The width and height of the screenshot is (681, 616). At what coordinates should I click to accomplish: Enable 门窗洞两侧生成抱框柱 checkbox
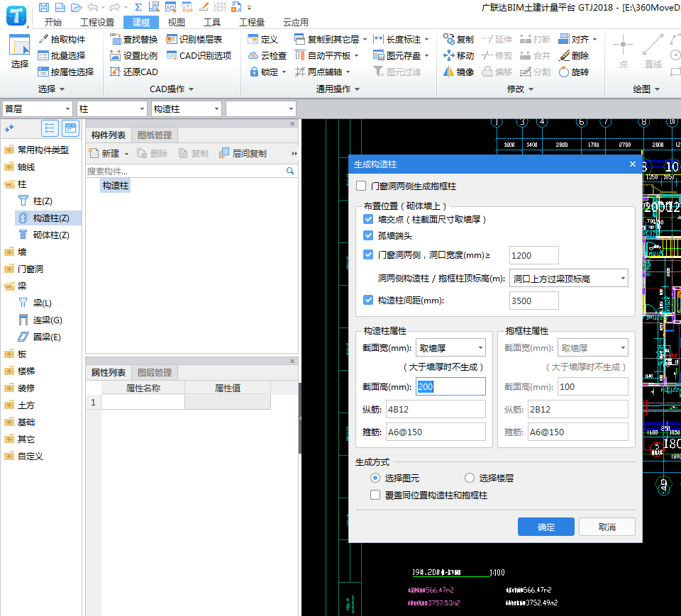pos(361,186)
